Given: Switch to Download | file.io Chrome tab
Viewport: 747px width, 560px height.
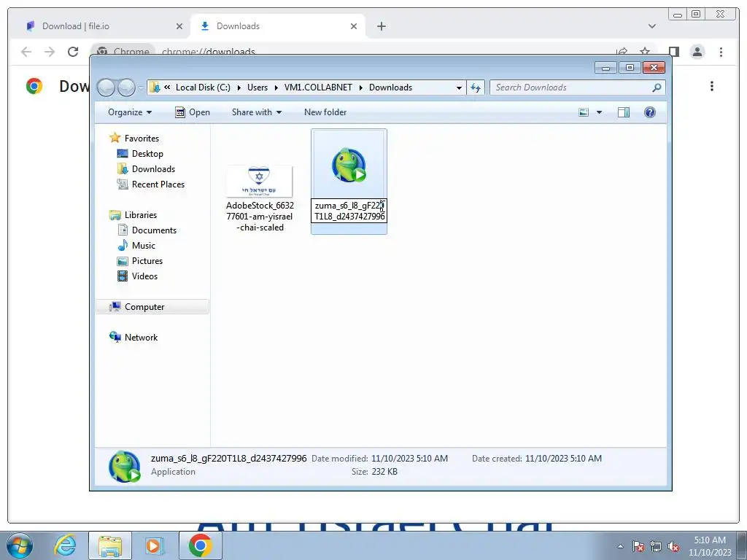Looking at the screenshot, I should click(99, 26).
